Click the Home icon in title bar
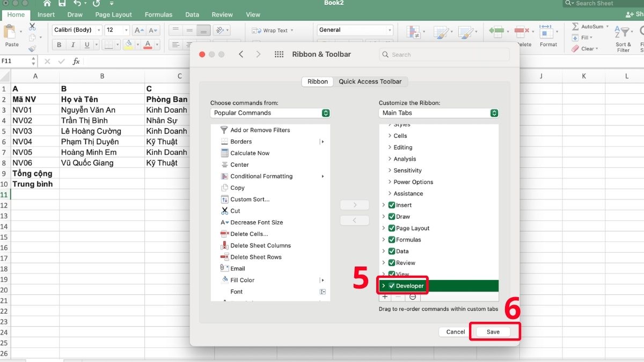Screen dimensions: 644x362 tap(47, 3)
